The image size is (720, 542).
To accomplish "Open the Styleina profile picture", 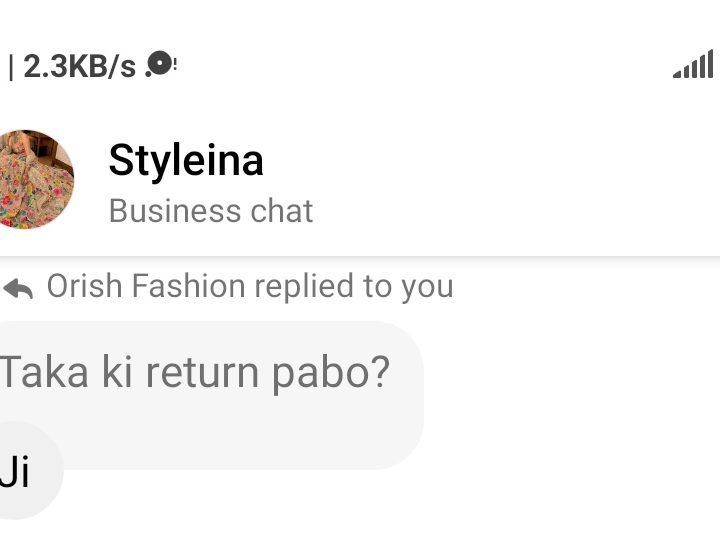I will pyautogui.click(x=34, y=179).
